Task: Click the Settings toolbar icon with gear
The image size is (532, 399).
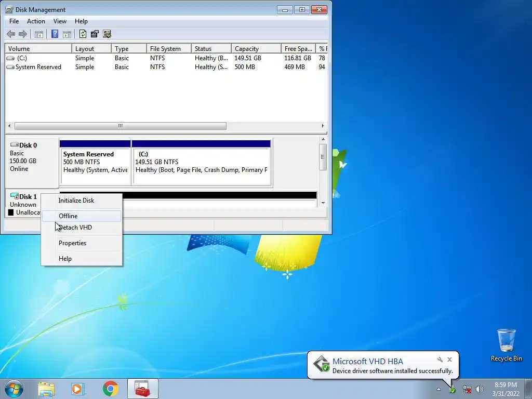Action: [107, 34]
